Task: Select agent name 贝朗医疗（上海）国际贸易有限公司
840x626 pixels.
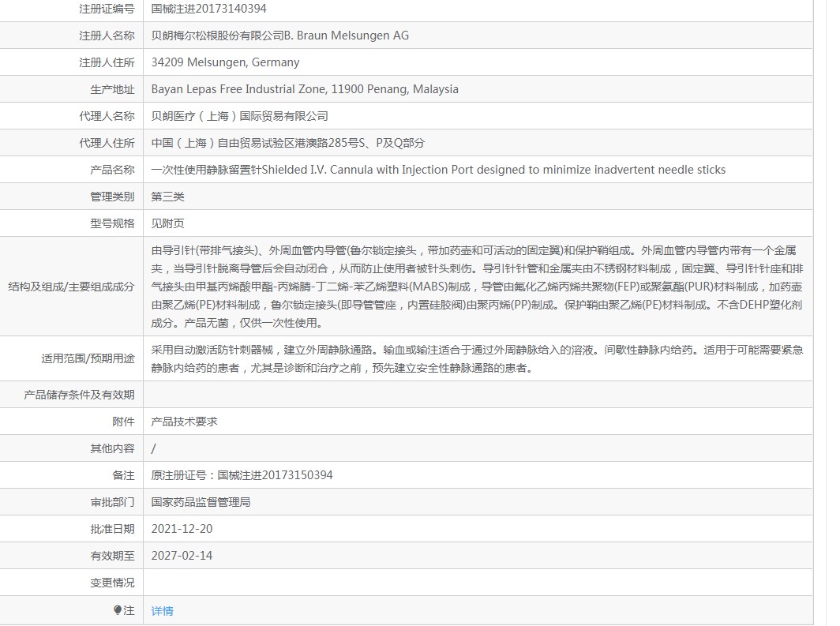Action: click(239, 116)
